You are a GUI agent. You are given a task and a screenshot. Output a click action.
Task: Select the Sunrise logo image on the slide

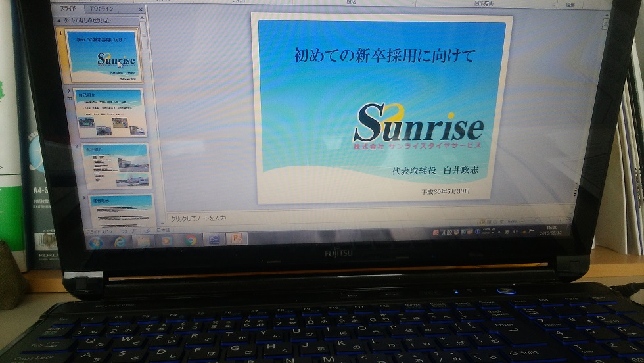(418, 127)
